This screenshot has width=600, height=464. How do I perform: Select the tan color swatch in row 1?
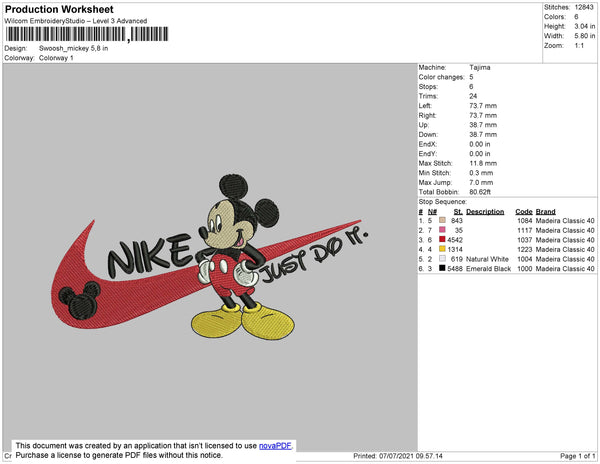[x=442, y=220]
